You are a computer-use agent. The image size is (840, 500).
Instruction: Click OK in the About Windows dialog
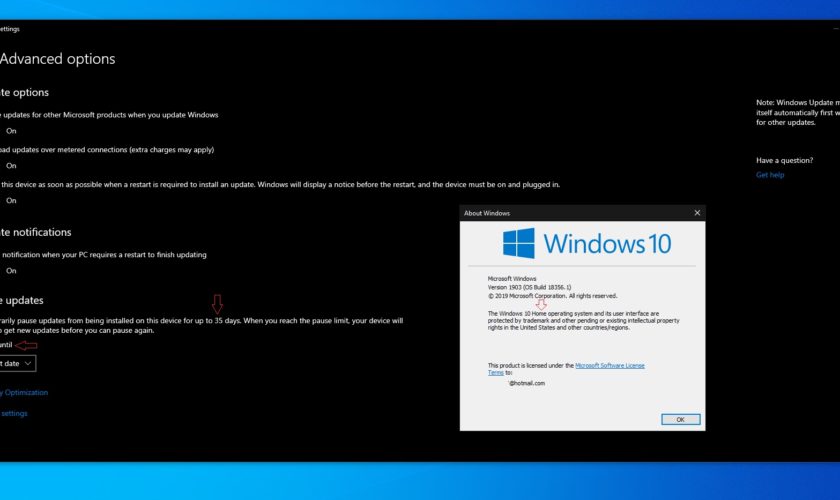coord(680,419)
